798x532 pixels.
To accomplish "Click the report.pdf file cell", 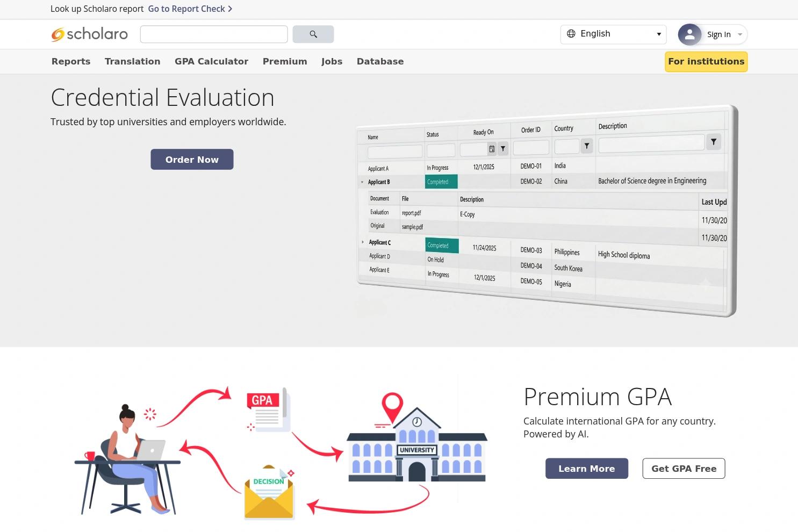I will [412, 213].
